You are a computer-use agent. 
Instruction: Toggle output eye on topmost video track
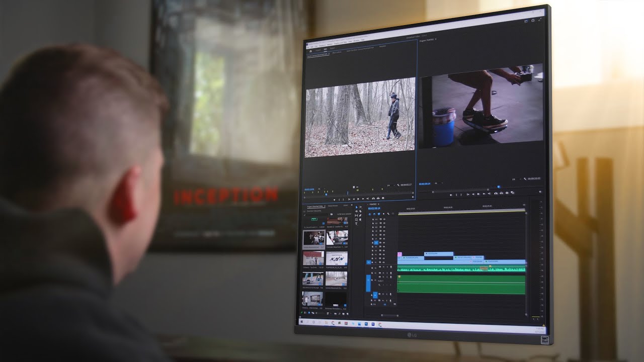coord(384,219)
